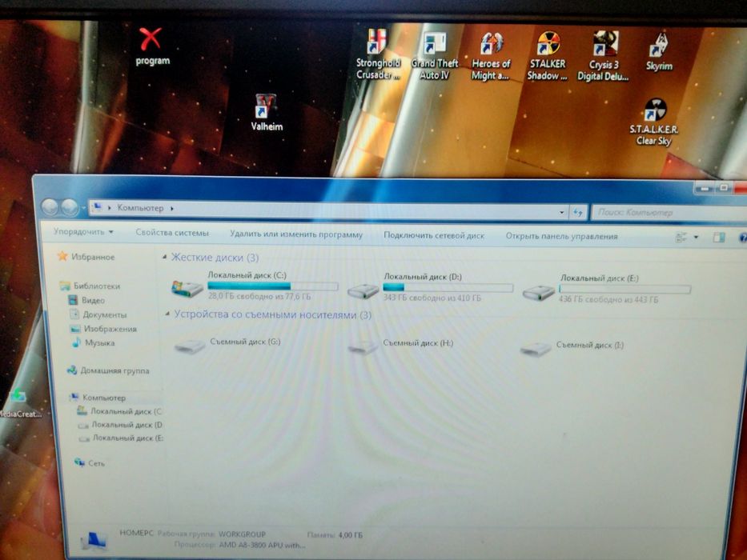The width and height of the screenshot is (747, 560).
Task: Click the E: drive capacity bar
Action: [x=625, y=289]
